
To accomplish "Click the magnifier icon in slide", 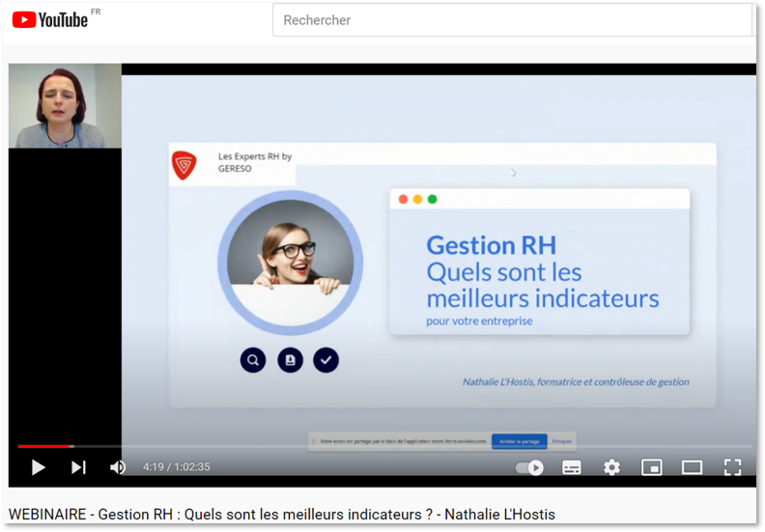I will click(x=253, y=360).
